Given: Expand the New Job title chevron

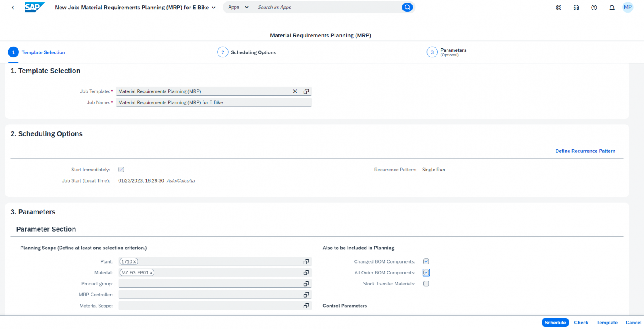Looking at the screenshot, I should [x=213, y=7].
